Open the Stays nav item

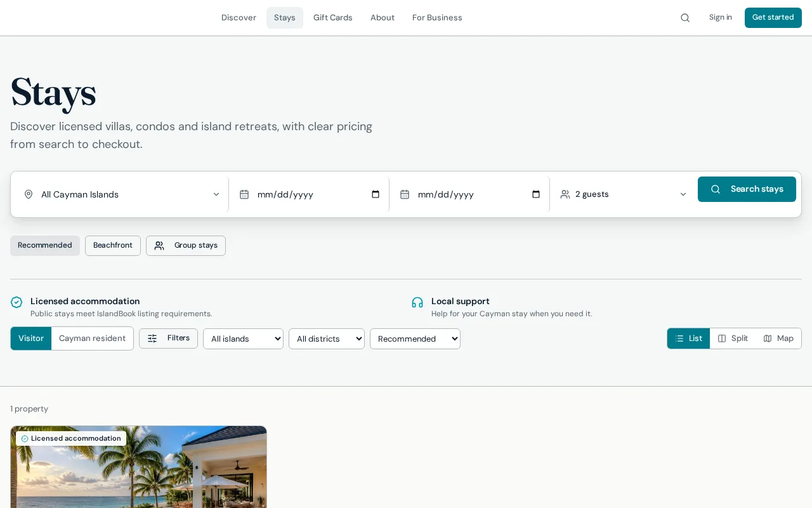point(285,18)
